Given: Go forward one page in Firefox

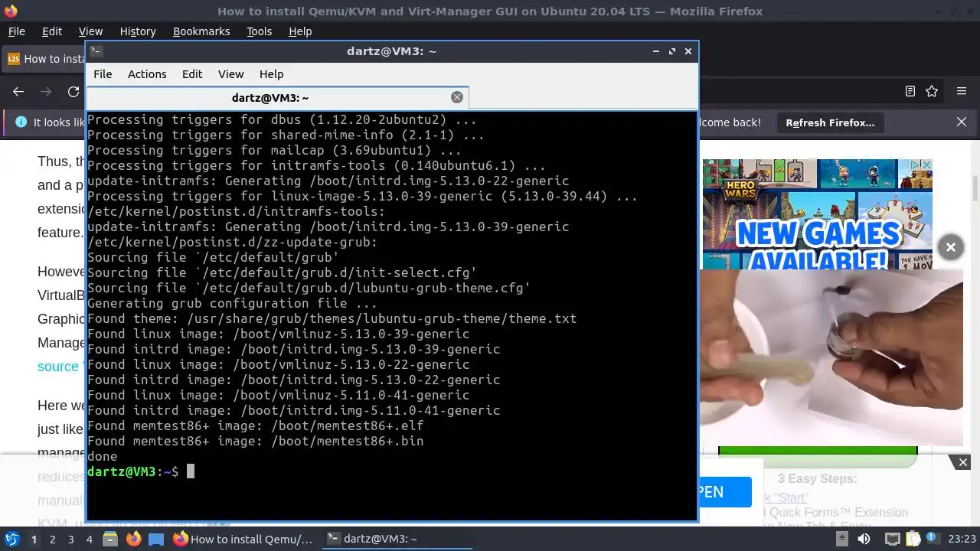Looking at the screenshot, I should pyautogui.click(x=46, y=92).
